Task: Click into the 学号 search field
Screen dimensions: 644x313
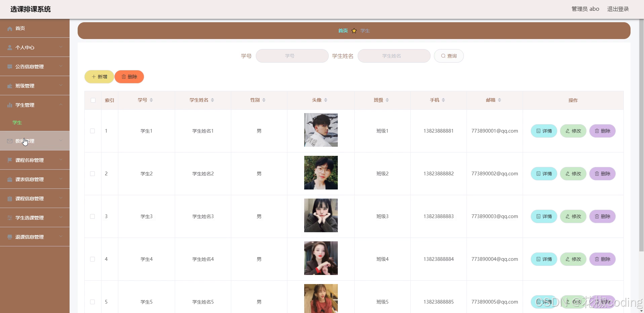Action: click(292, 56)
